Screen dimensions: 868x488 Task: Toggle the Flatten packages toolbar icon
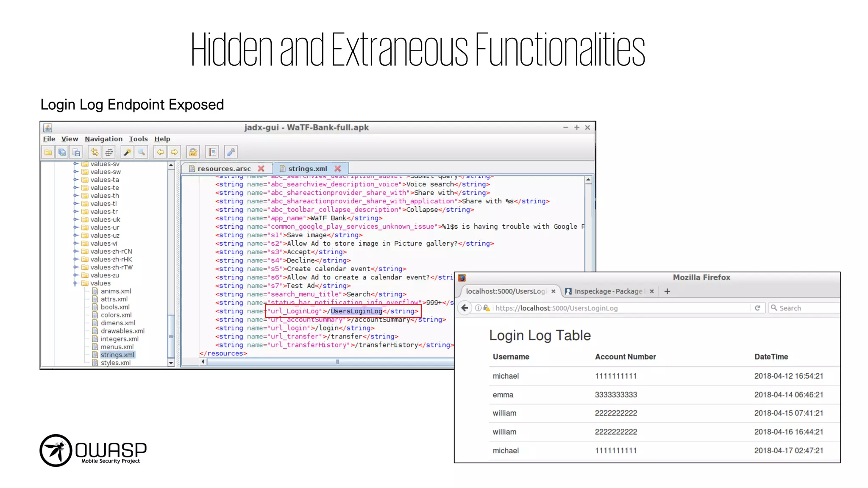[109, 152]
